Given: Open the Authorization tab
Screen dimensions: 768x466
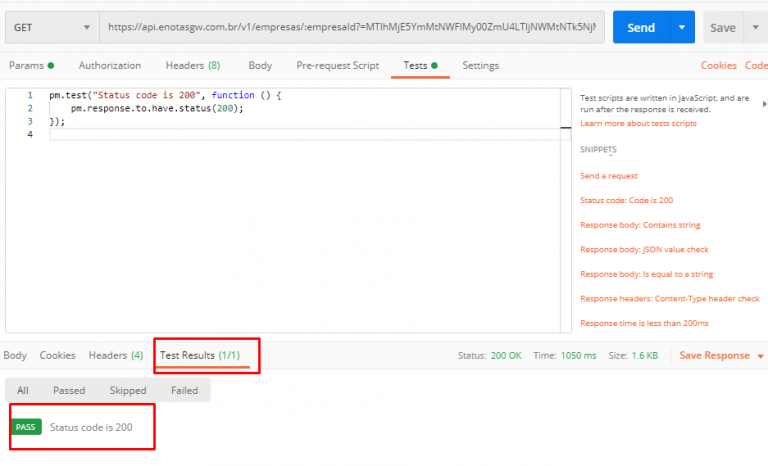Looking at the screenshot, I should tap(110, 65).
